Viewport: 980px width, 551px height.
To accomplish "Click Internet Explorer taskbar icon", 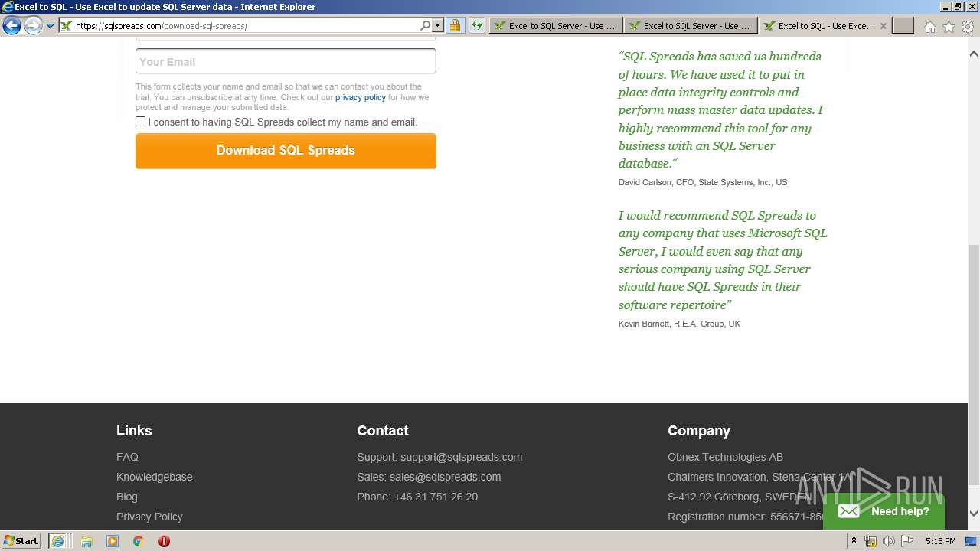I will [59, 541].
